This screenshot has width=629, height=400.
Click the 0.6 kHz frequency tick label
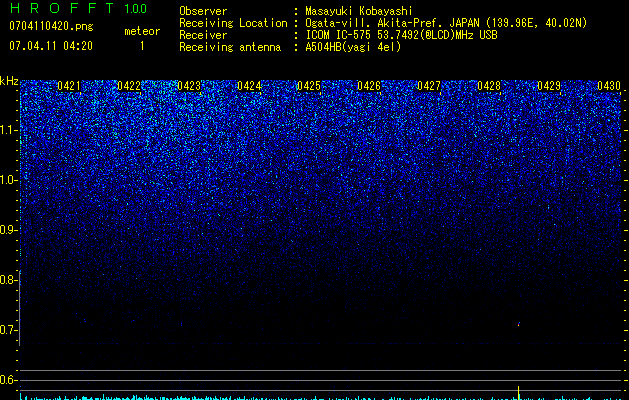(x=8, y=380)
